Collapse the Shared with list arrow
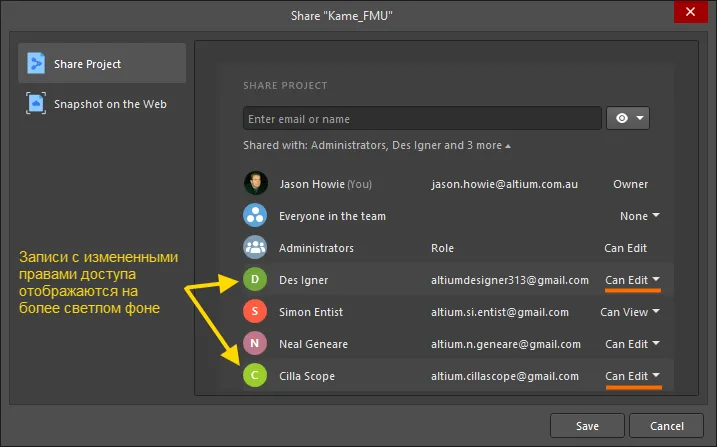The image size is (717, 447). [508, 146]
